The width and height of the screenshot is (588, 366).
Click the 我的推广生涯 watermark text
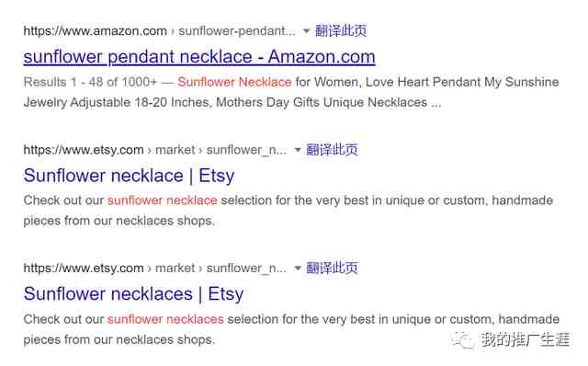pos(525,339)
